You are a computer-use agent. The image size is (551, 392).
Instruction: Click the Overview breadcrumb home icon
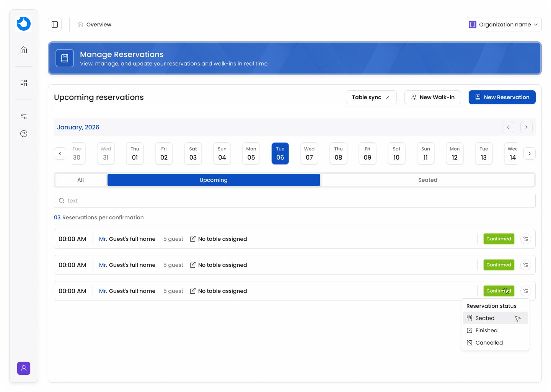[80, 24]
